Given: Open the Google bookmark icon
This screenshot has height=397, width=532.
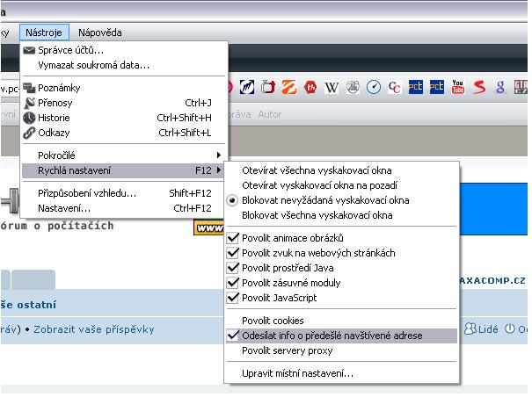Looking at the screenshot, I should pos(500,87).
